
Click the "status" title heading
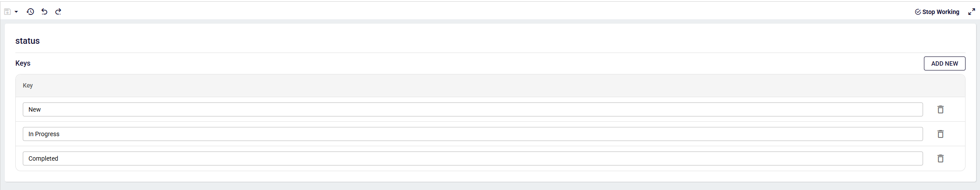click(x=28, y=41)
